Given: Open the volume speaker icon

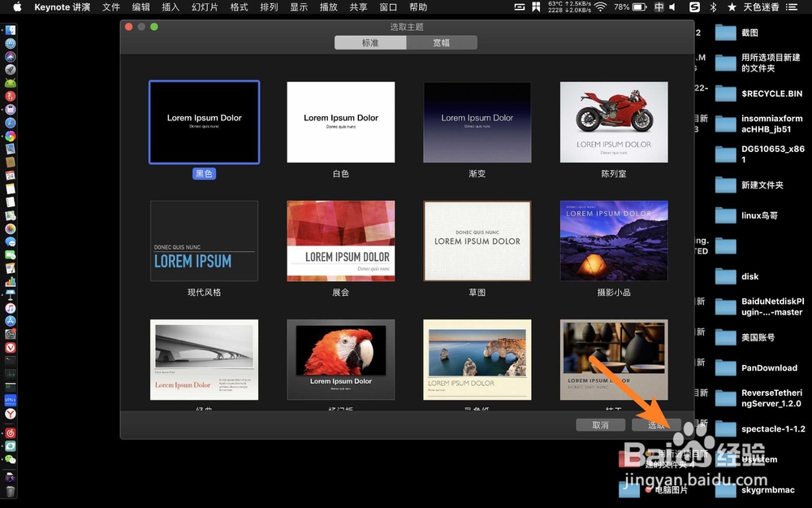Looking at the screenshot, I should tap(672, 7).
